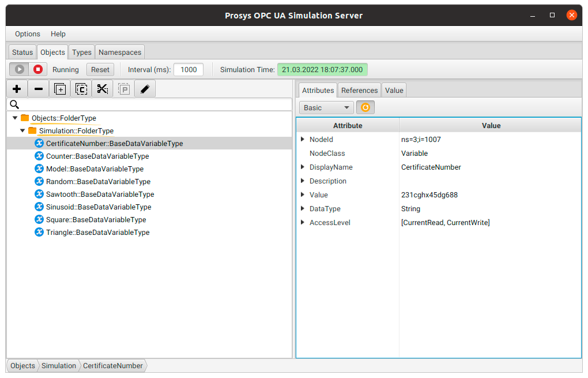Click the scissors cut icon
The width and height of the screenshot is (588, 378).
[x=103, y=89]
